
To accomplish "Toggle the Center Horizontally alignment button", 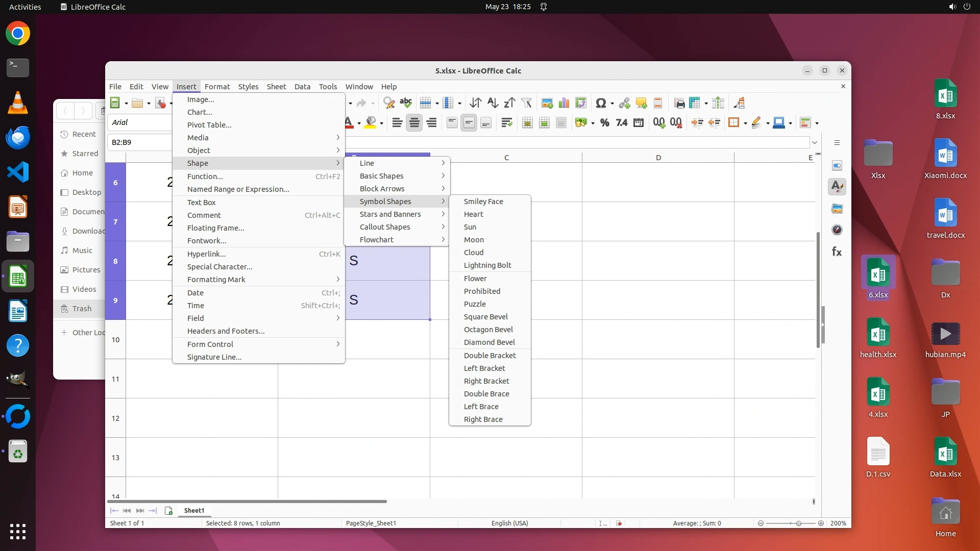I will point(414,122).
